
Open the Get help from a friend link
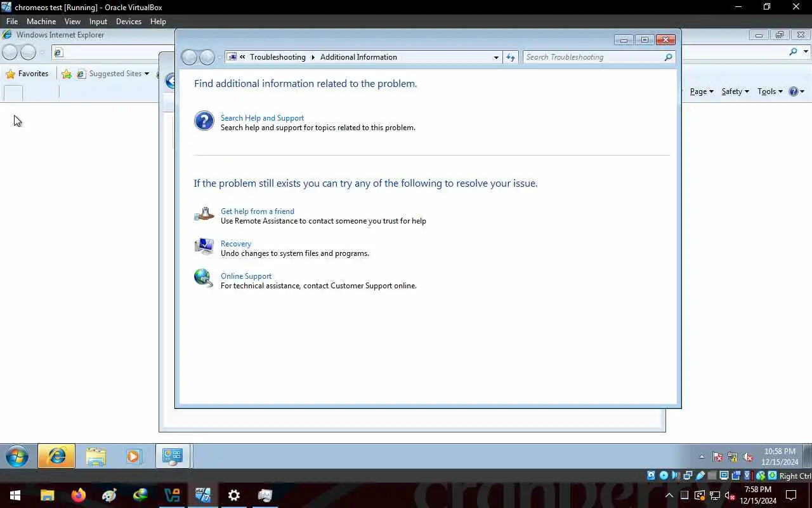(258, 211)
